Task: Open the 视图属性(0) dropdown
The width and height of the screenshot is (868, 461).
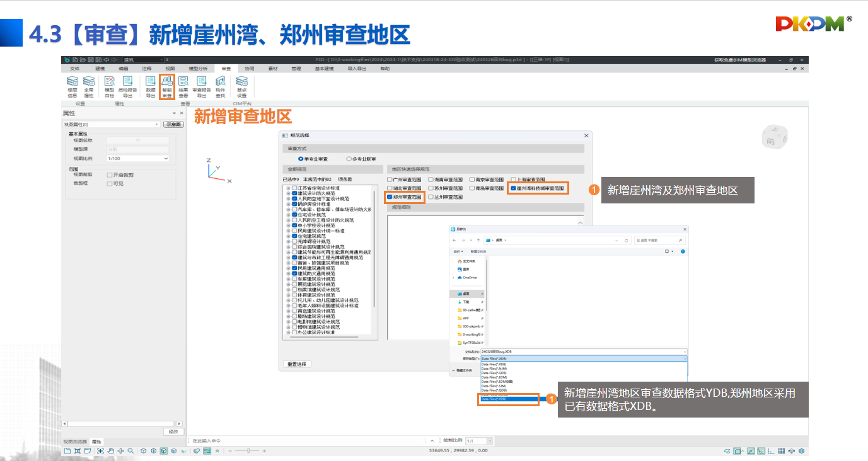Action: pos(112,125)
